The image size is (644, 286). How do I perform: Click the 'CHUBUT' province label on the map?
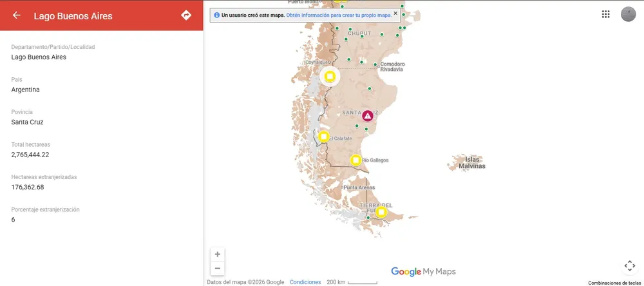point(359,33)
